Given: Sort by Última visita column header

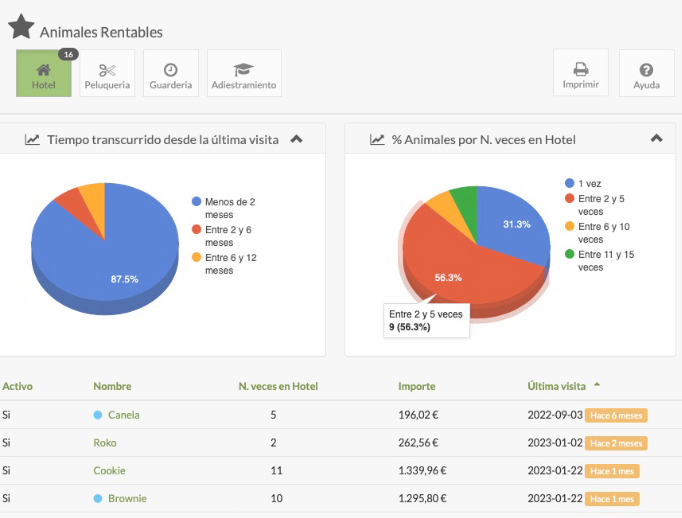Looking at the screenshot, I should 558,386.
